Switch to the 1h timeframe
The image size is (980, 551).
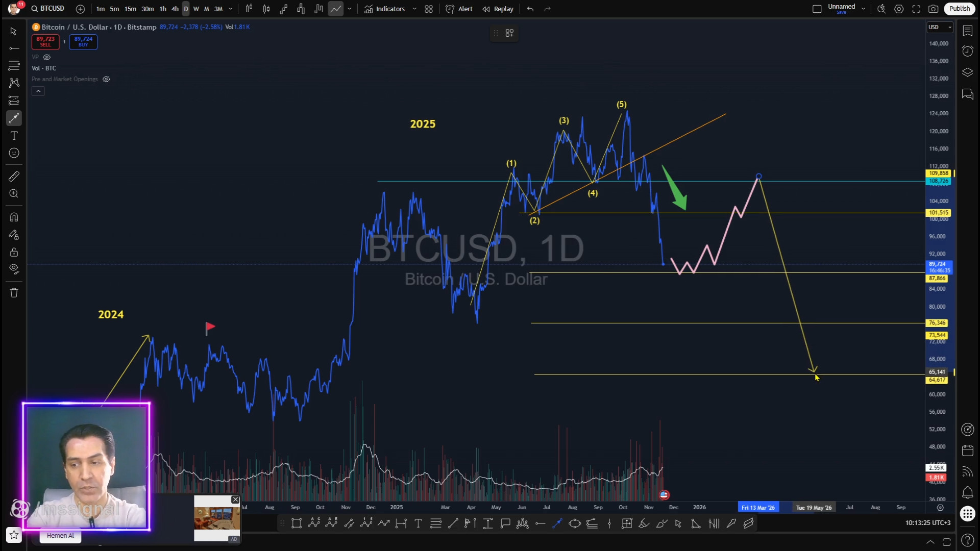point(163,9)
